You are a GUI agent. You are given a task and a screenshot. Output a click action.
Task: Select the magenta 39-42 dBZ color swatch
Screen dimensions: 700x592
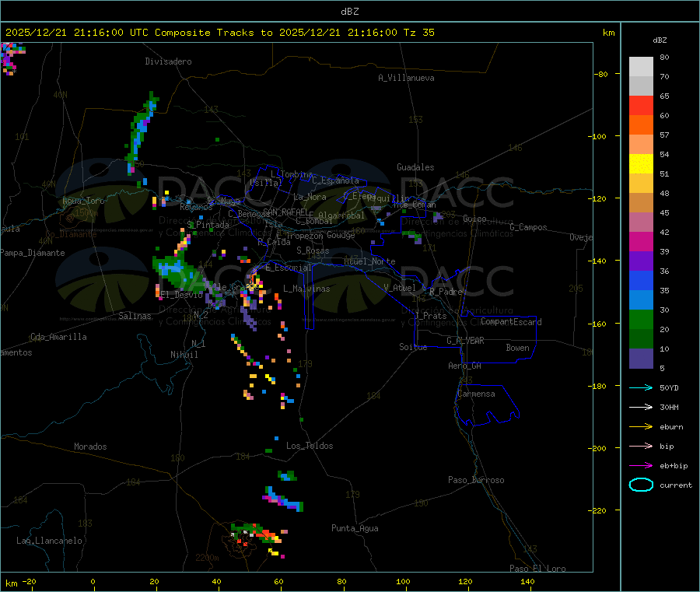click(641, 241)
